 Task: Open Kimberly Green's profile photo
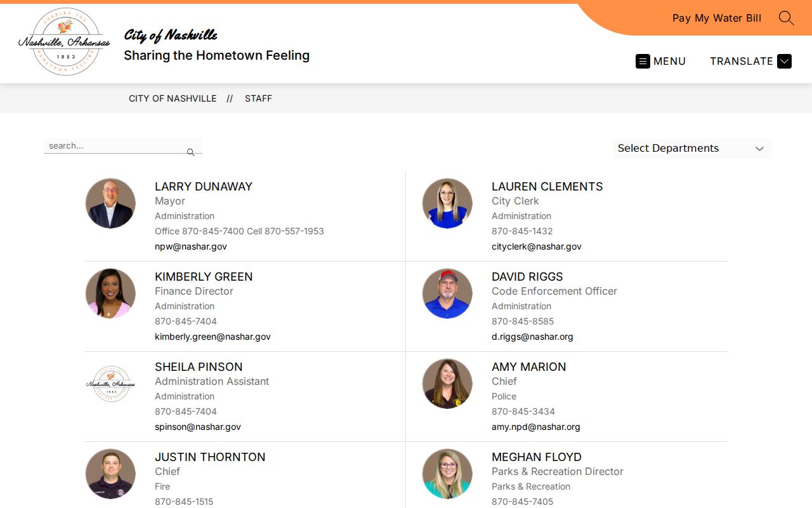[x=110, y=293]
